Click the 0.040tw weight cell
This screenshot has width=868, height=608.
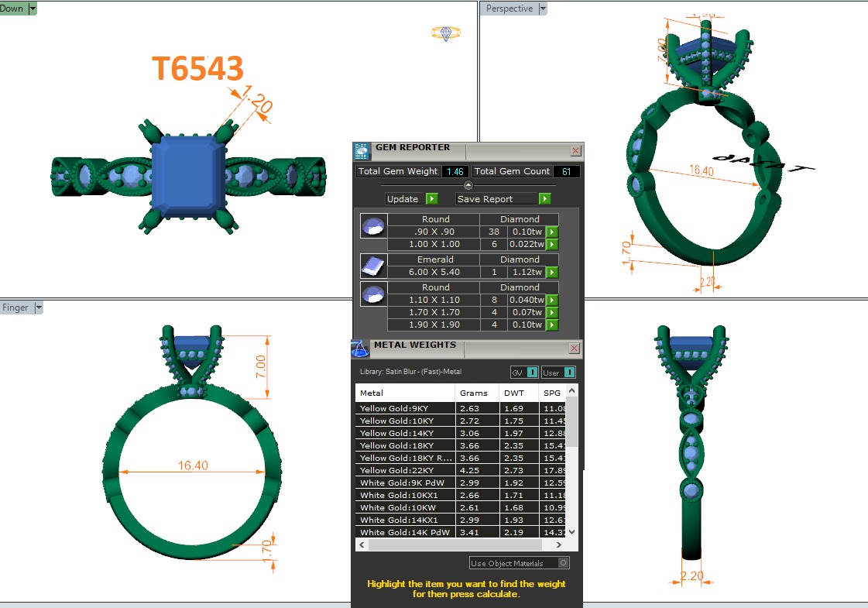(x=527, y=300)
